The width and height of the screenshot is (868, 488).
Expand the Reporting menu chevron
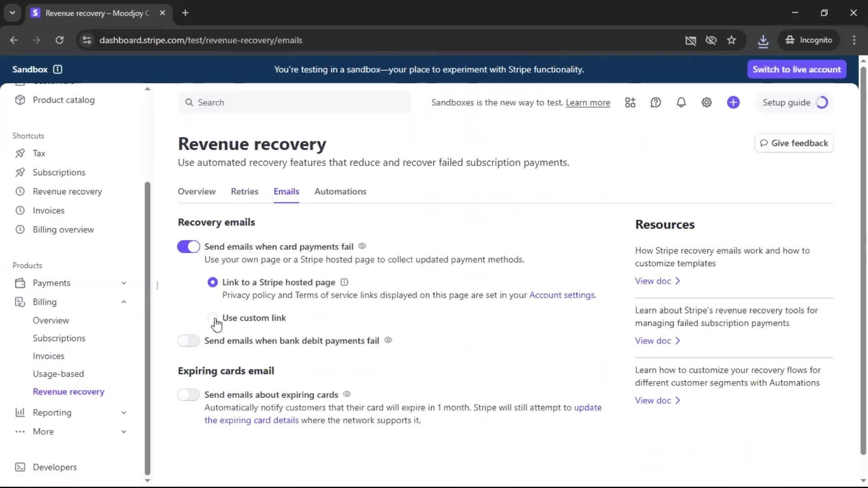(x=123, y=413)
